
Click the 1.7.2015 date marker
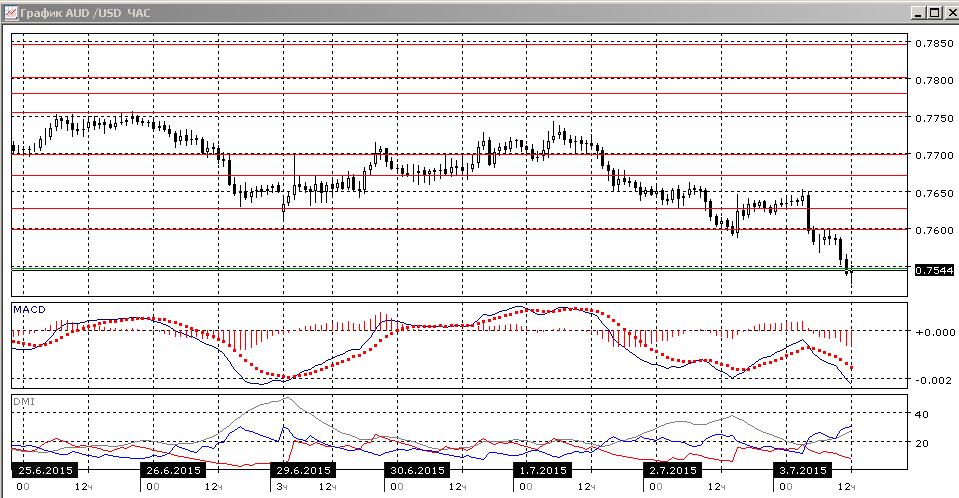(x=542, y=470)
